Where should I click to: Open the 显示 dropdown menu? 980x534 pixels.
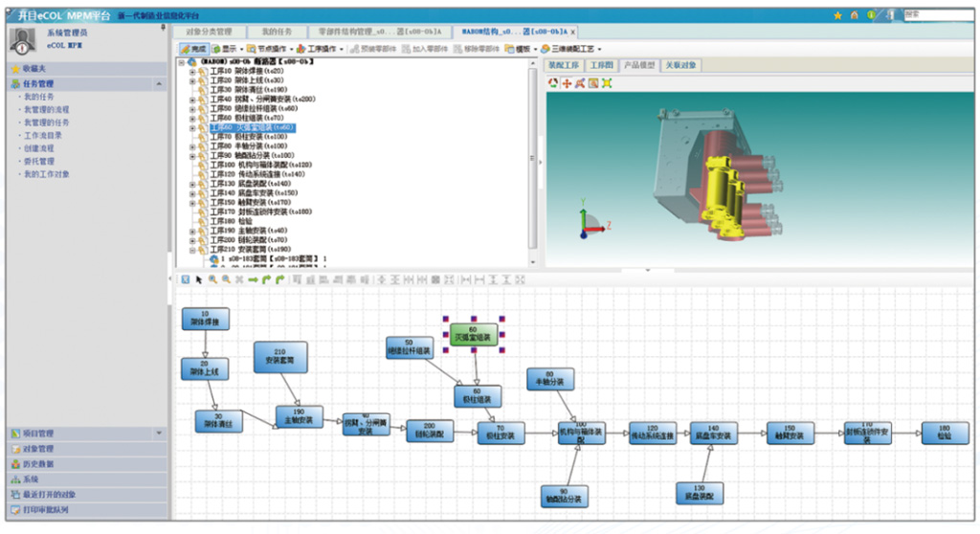pyautogui.click(x=227, y=48)
